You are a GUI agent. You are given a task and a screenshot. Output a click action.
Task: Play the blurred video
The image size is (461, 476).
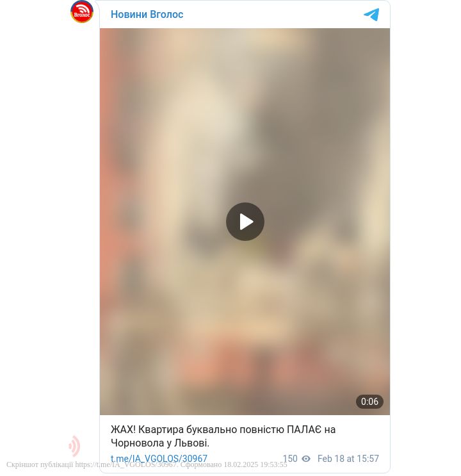point(245,222)
